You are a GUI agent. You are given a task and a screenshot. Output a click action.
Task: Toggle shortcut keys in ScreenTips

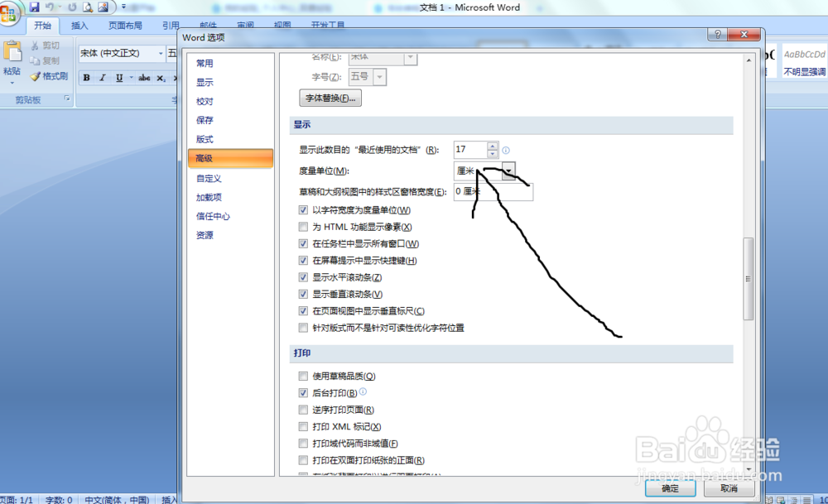point(303,261)
